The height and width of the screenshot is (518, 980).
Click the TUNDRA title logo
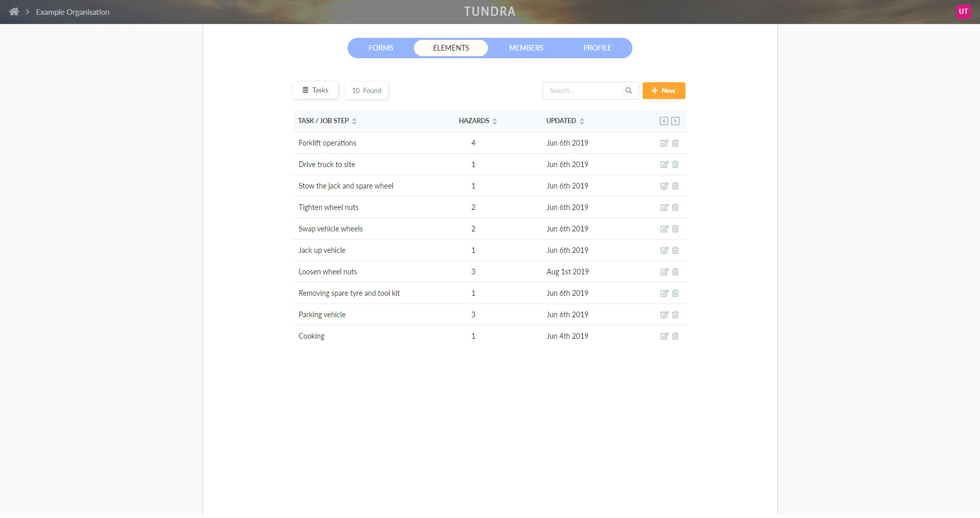tap(489, 11)
